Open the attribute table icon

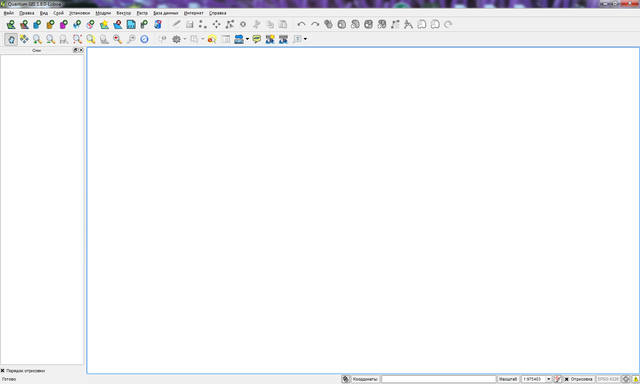click(225, 39)
